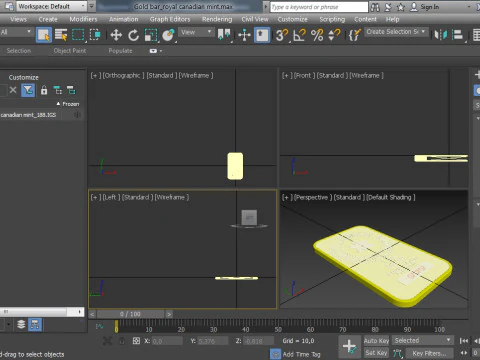Click the Set Key button
The image size is (480, 360).
tap(376, 353)
